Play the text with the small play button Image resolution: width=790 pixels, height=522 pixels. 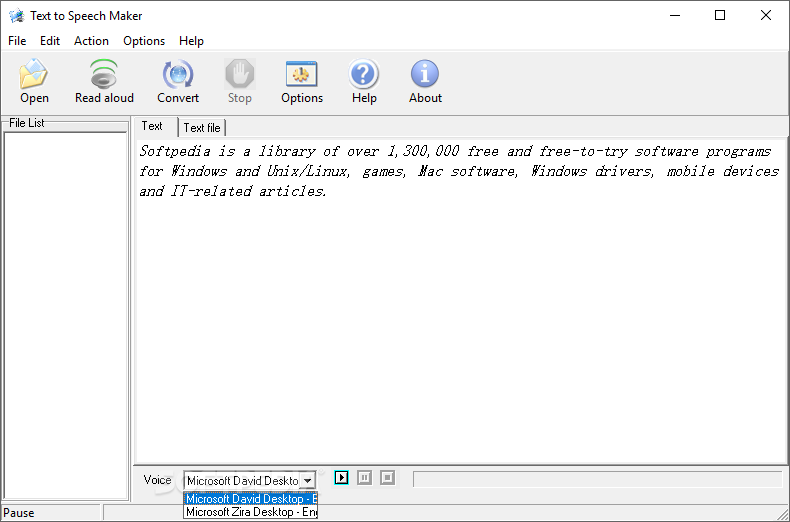coord(341,477)
